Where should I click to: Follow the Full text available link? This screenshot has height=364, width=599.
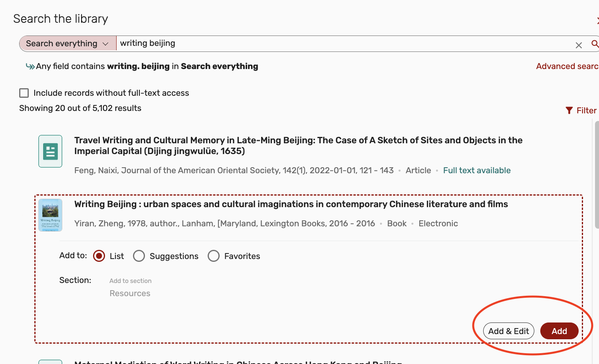(x=477, y=170)
